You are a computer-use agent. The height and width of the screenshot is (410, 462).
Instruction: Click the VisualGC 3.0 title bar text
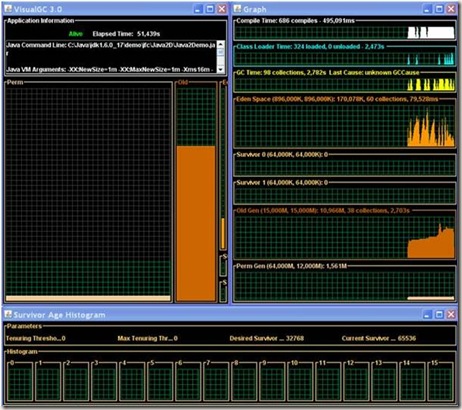click(38, 9)
